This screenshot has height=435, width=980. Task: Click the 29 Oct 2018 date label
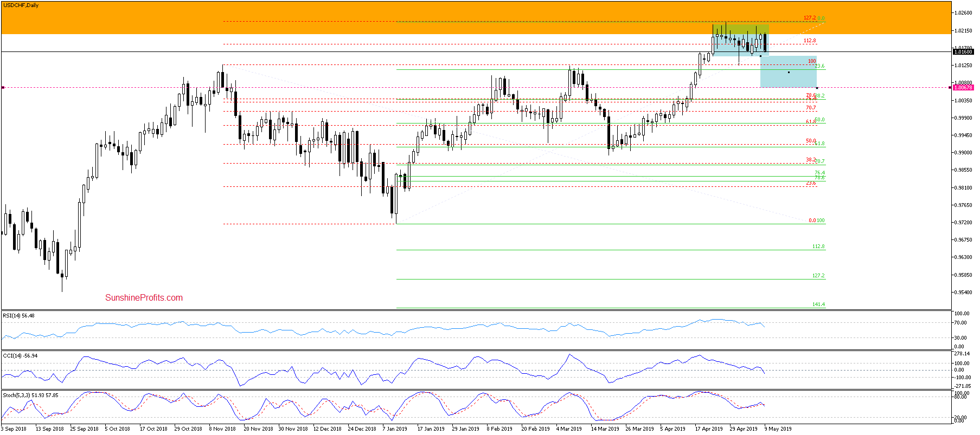188,428
